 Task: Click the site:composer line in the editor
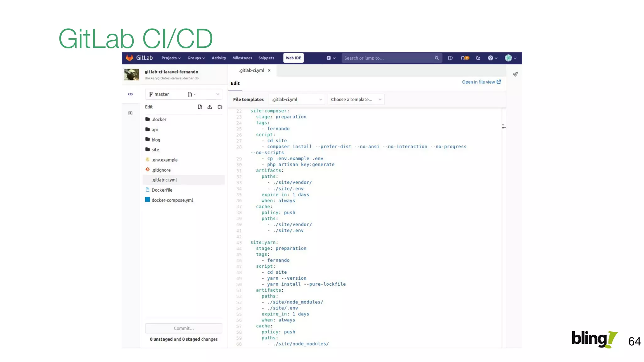[x=270, y=111]
